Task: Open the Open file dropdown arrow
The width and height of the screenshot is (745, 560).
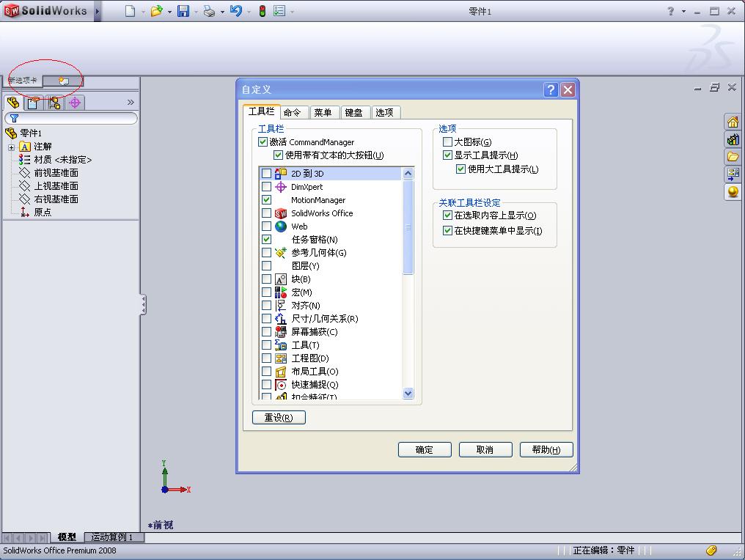Action: (x=169, y=12)
